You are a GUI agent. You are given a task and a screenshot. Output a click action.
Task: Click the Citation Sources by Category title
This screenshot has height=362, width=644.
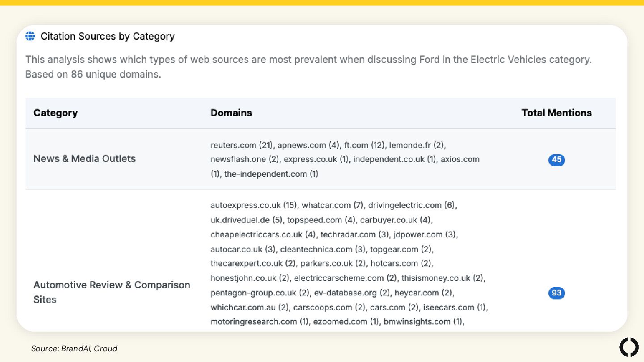(x=107, y=36)
